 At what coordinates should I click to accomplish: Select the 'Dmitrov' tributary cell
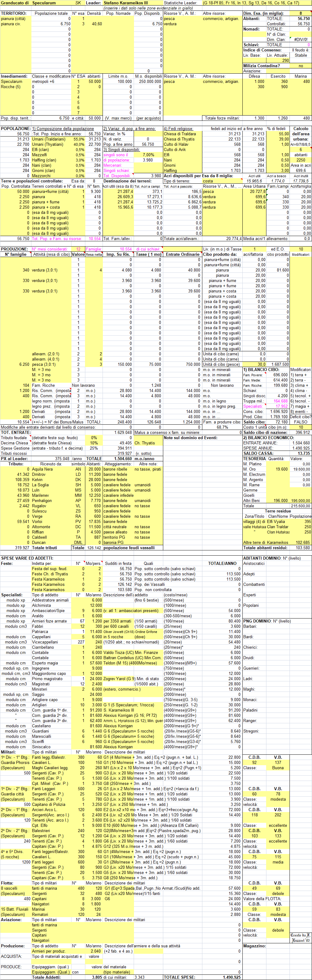tap(39, 475)
